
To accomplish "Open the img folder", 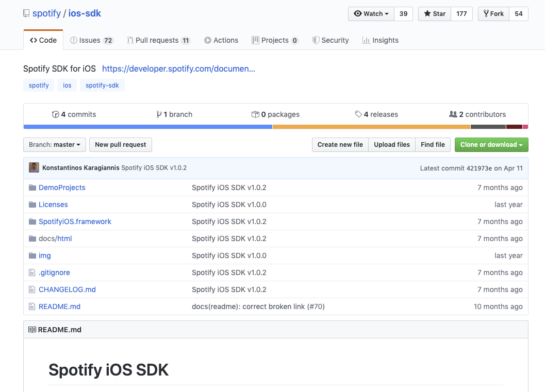I will [x=44, y=255].
